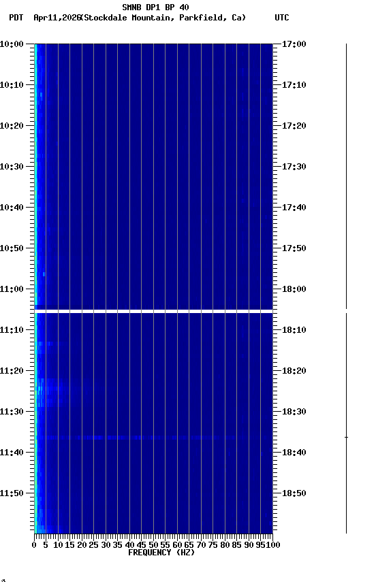Click the '55' frequency axis label

(165, 546)
